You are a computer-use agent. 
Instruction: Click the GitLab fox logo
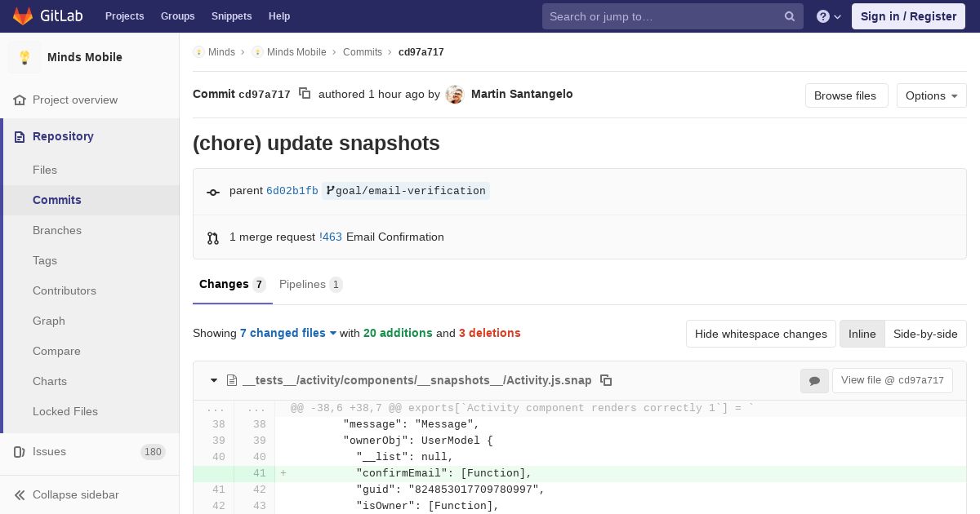23,16
